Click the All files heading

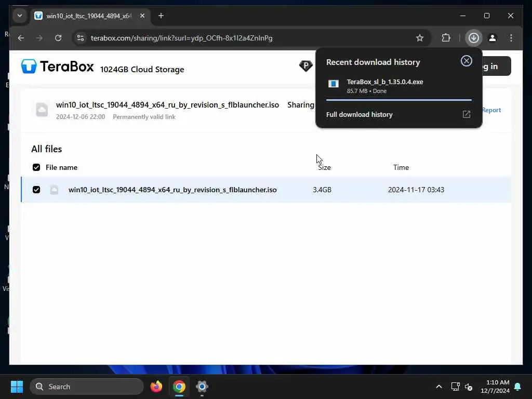click(x=46, y=149)
